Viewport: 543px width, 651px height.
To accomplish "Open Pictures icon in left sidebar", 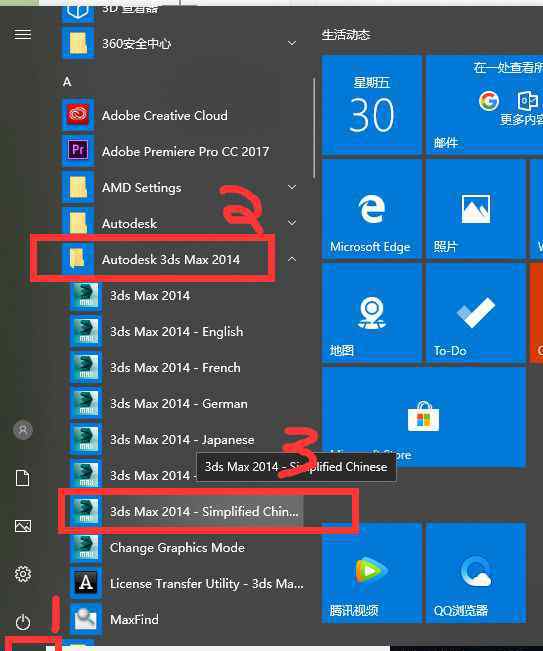I will 23,526.
